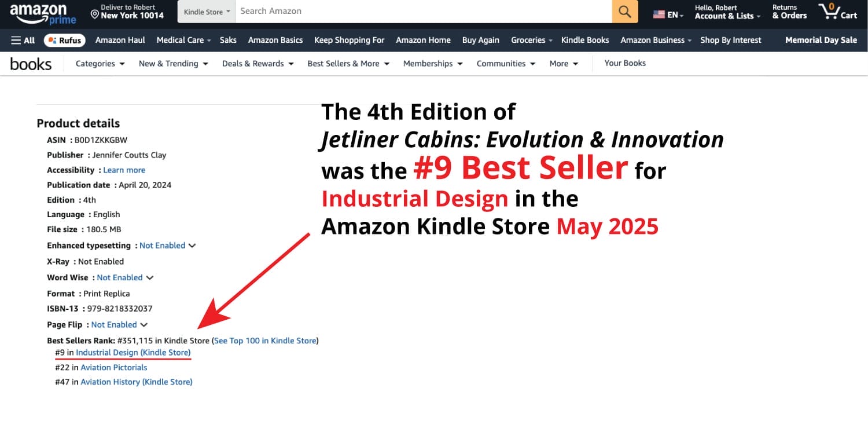The width and height of the screenshot is (868, 428).
Task: Select the books store logo
Action: [x=31, y=64]
